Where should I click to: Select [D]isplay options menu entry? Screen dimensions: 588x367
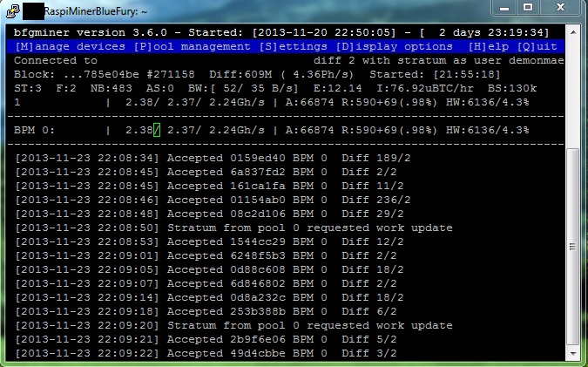(x=395, y=46)
